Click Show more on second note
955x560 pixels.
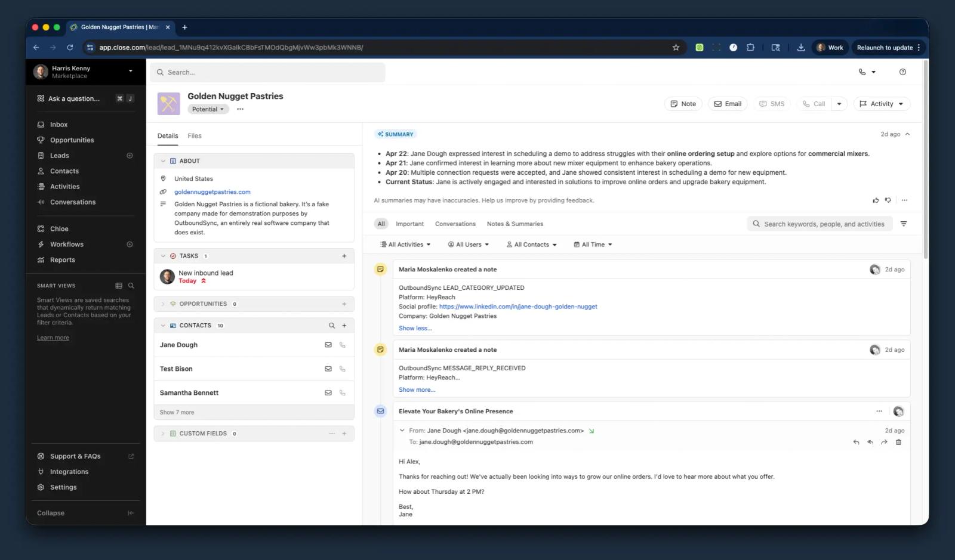tap(417, 390)
